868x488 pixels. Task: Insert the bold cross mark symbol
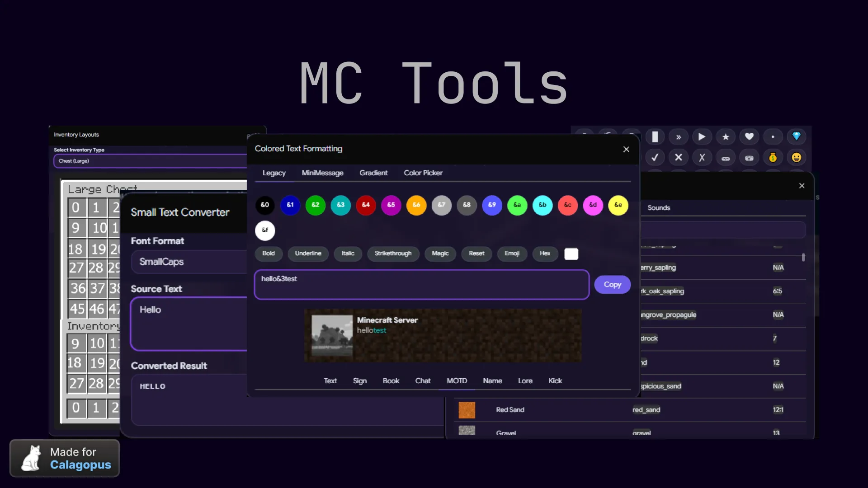pyautogui.click(x=679, y=158)
